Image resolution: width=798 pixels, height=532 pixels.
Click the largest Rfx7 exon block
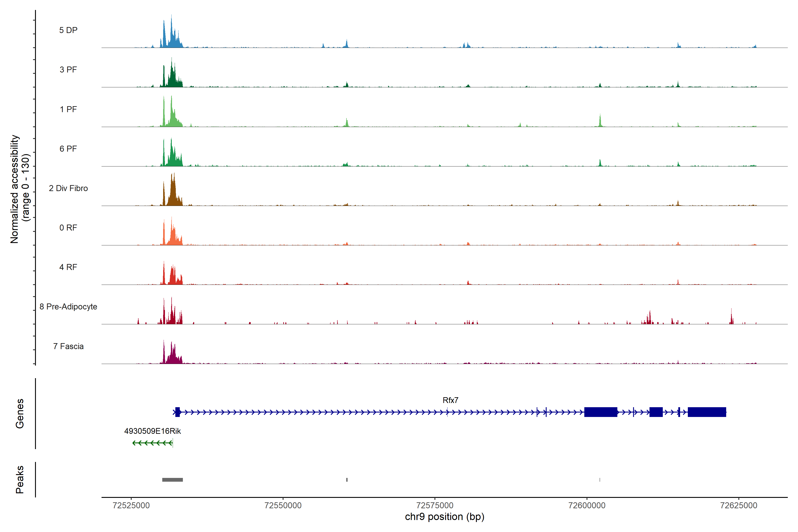click(707, 412)
